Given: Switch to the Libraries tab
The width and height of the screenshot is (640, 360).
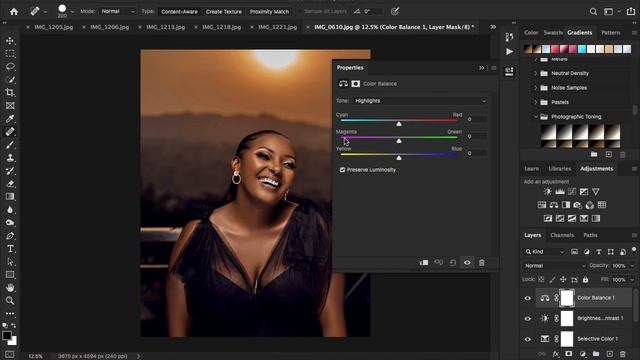Looking at the screenshot, I should click(560, 169).
